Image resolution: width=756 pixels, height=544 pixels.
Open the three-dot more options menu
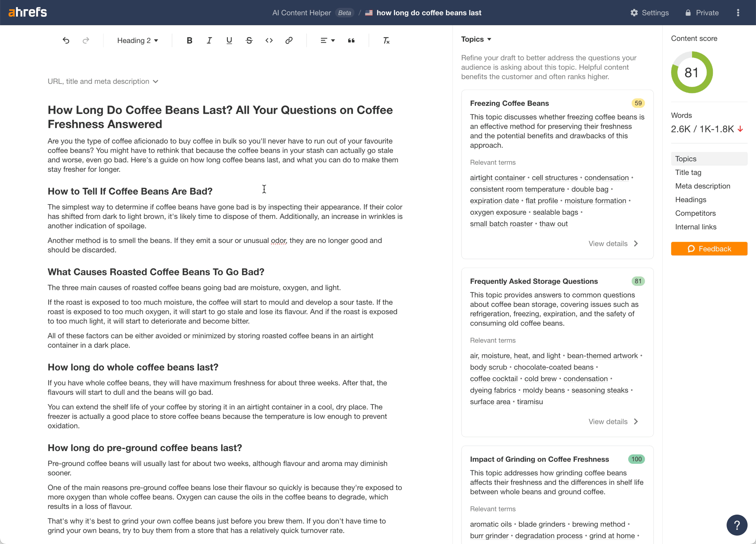tap(738, 13)
